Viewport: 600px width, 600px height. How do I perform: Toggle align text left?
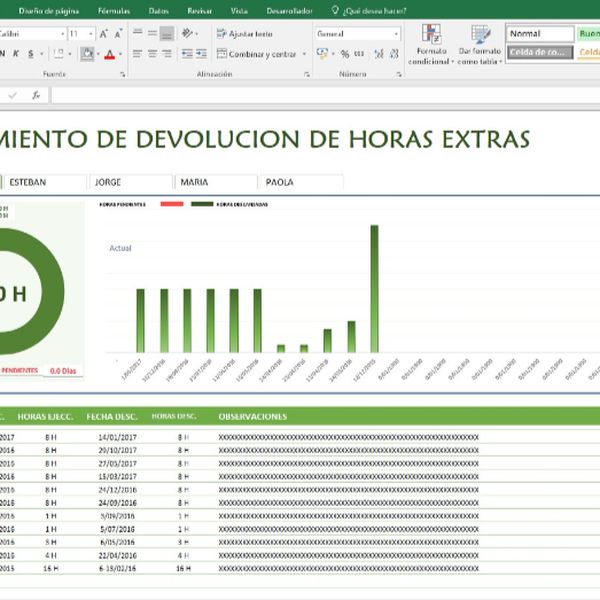click(137, 54)
